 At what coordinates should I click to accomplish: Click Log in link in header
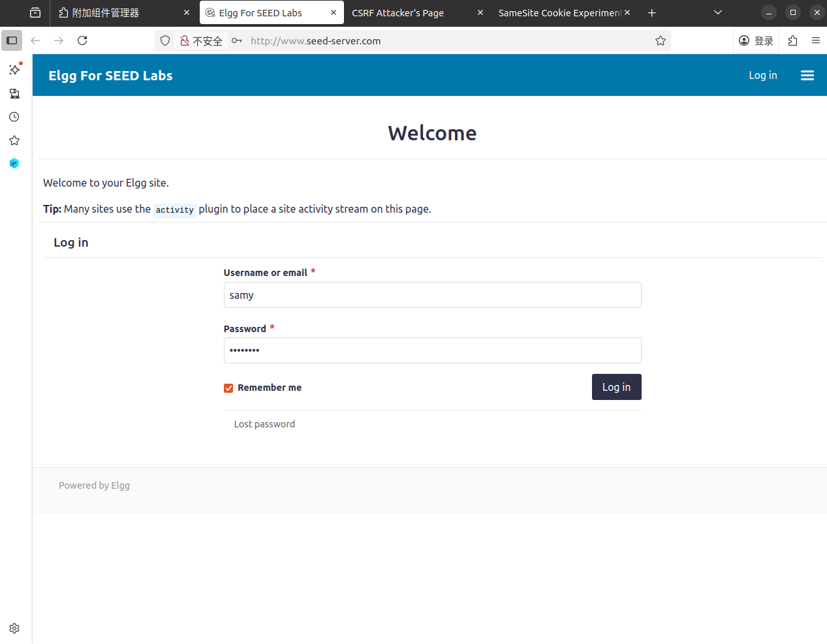763,75
